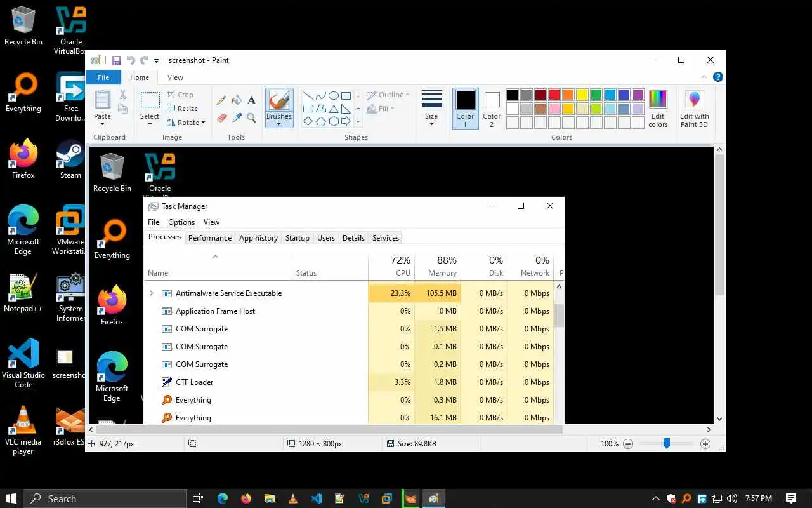Image resolution: width=812 pixels, height=508 pixels.
Task: Cut the selection with the scissors icon
Action: 123,95
